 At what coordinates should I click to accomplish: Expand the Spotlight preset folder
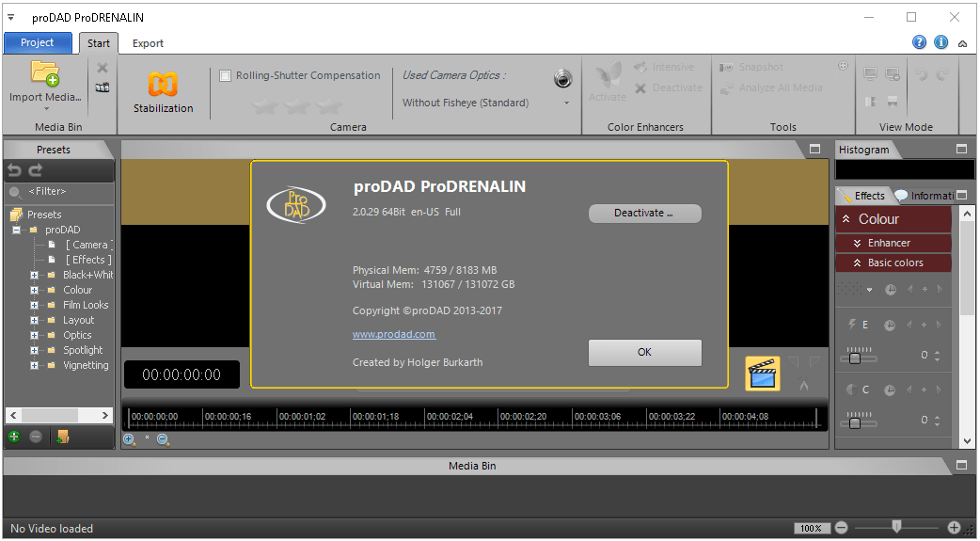(x=35, y=350)
